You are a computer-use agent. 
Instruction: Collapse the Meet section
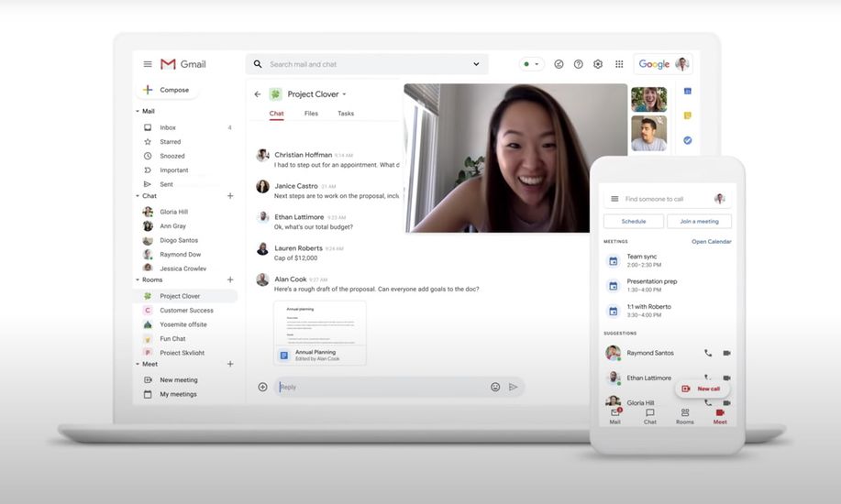[x=138, y=364]
